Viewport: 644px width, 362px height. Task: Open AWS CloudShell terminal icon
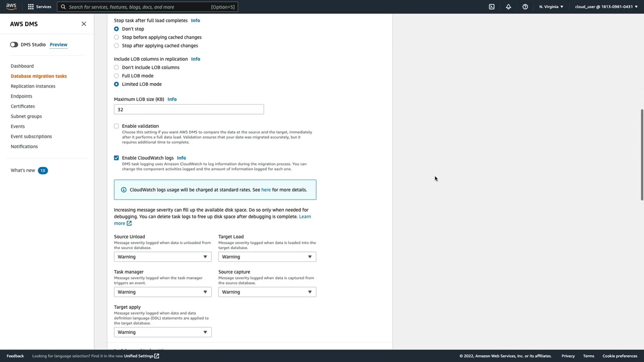(x=492, y=7)
